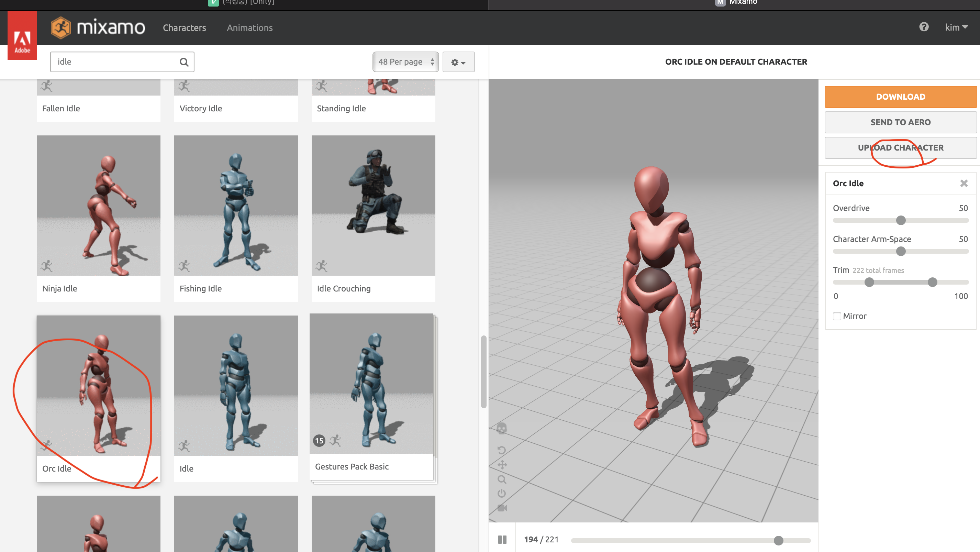Click the orange DOWNLOAD button
This screenshot has width=980, height=552.
(900, 97)
